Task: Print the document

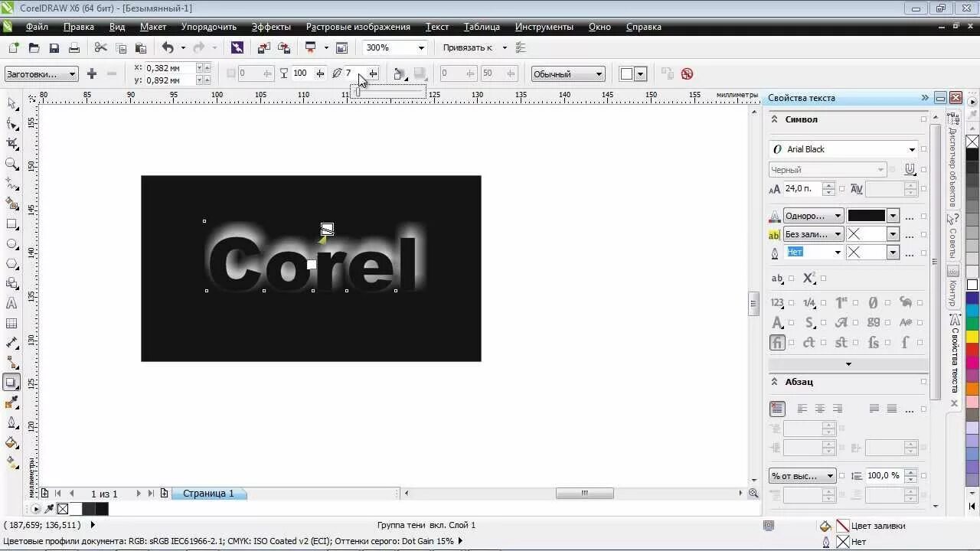Action: pyautogui.click(x=74, y=47)
